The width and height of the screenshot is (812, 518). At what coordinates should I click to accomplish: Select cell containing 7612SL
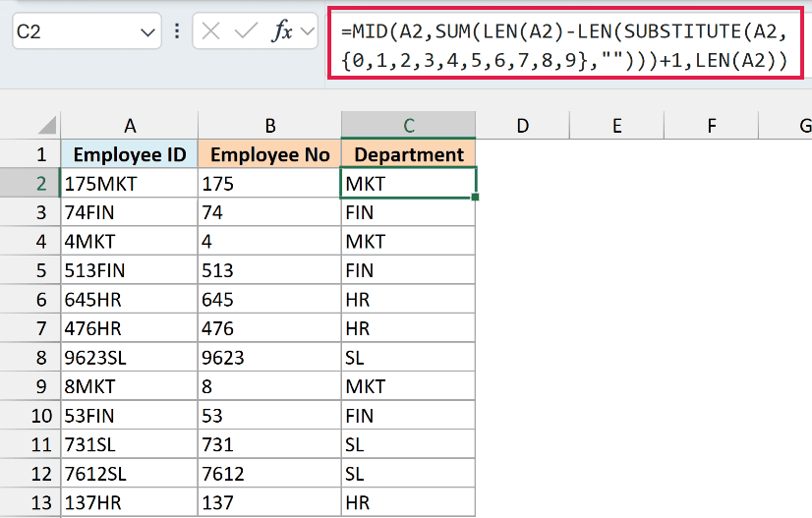[130, 474]
